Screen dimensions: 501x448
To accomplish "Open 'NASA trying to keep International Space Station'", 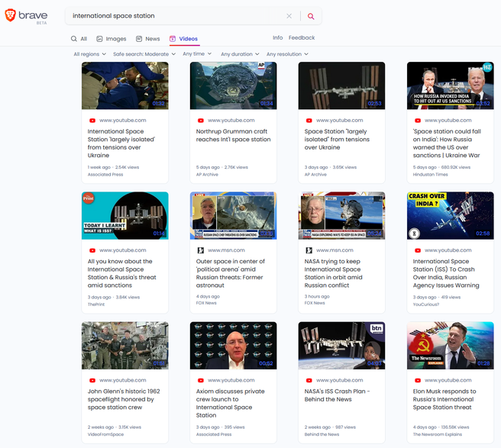I will click(333, 273).
